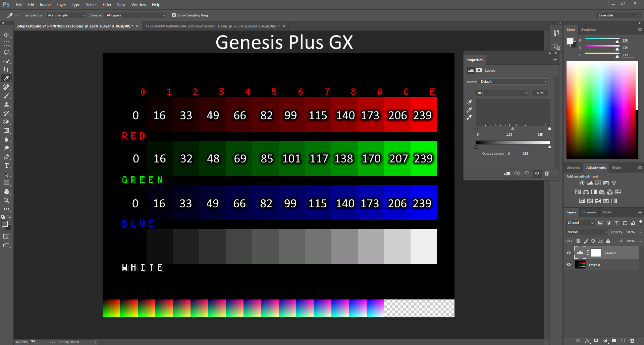The image size is (644, 345).
Task: Select the Clone Stamp tool
Action: (x=6, y=105)
